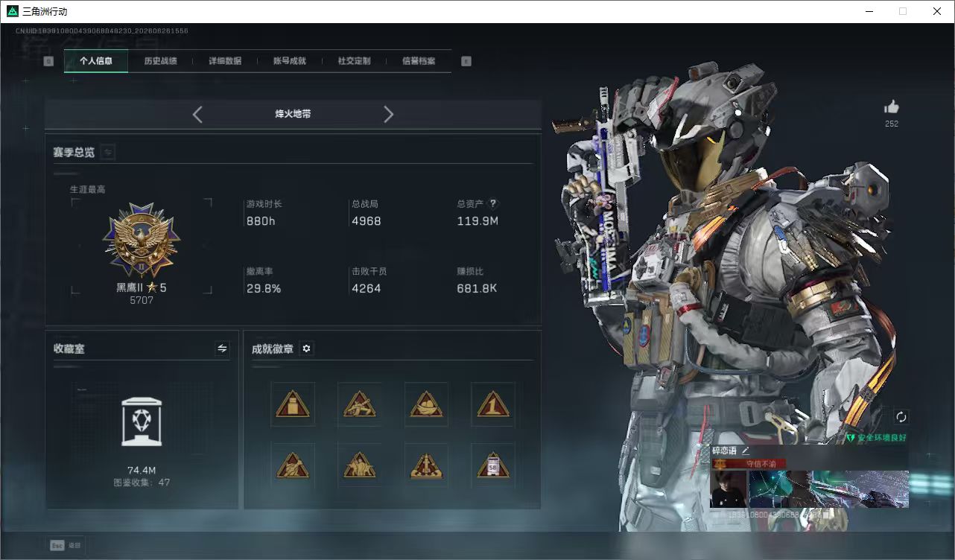Select the rocket achievement badge

[x=426, y=466]
